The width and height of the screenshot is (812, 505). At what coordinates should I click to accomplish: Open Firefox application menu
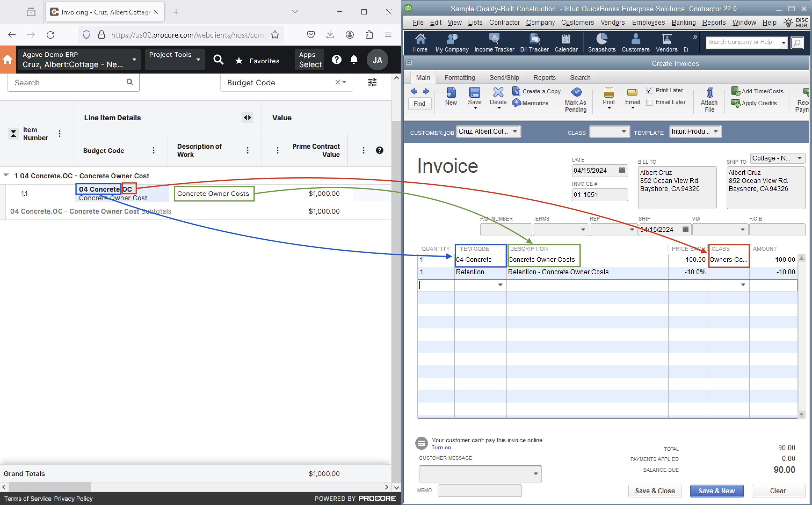tap(388, 34)
